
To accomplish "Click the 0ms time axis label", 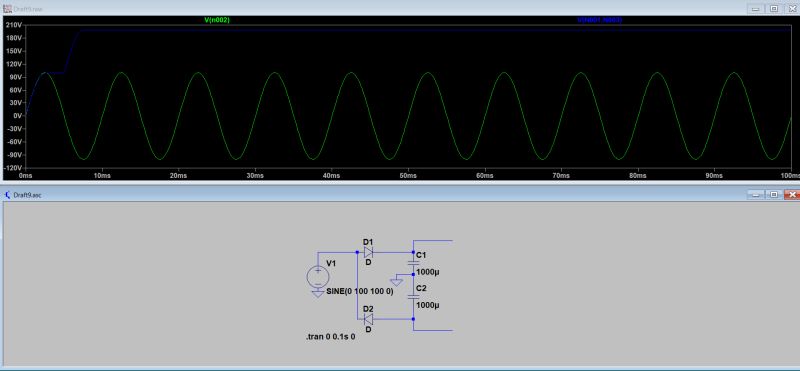I will click(x=25, y=176).
